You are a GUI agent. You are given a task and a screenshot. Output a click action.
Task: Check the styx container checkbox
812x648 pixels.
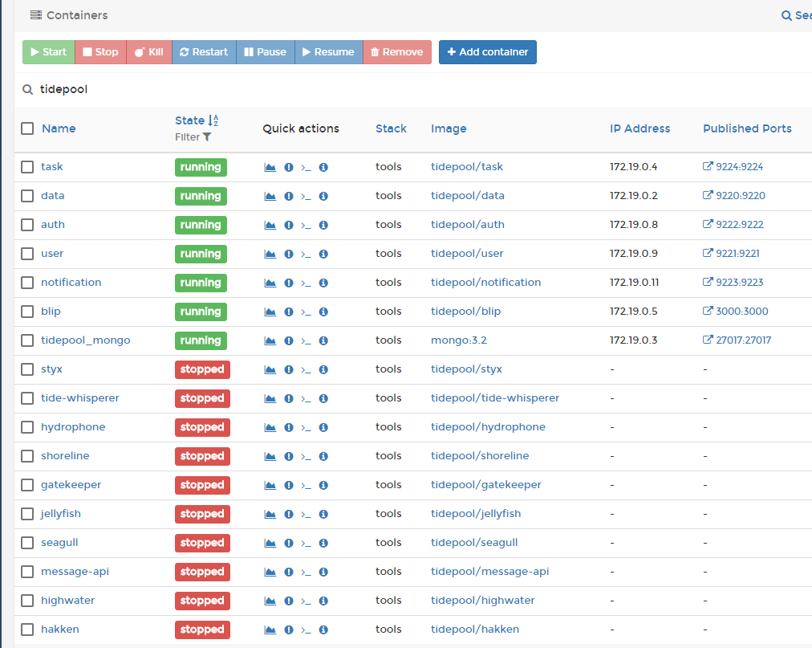[x=26, y=369]
